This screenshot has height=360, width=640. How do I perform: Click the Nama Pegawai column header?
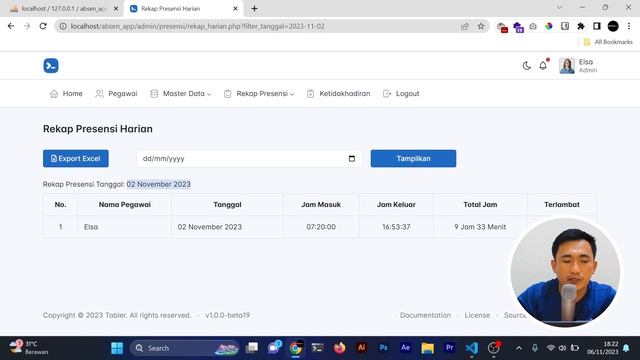[124, 204]
